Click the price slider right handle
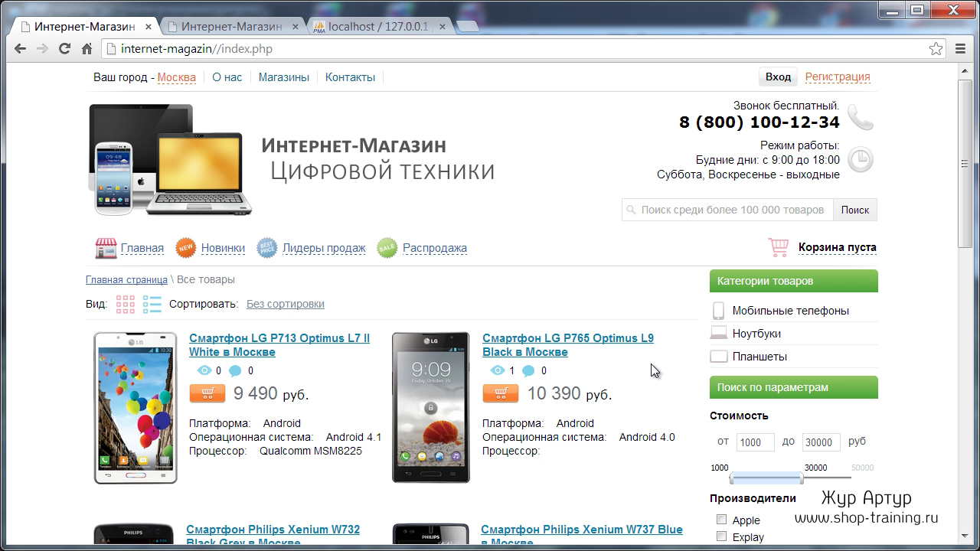 [x=802, y=479]
